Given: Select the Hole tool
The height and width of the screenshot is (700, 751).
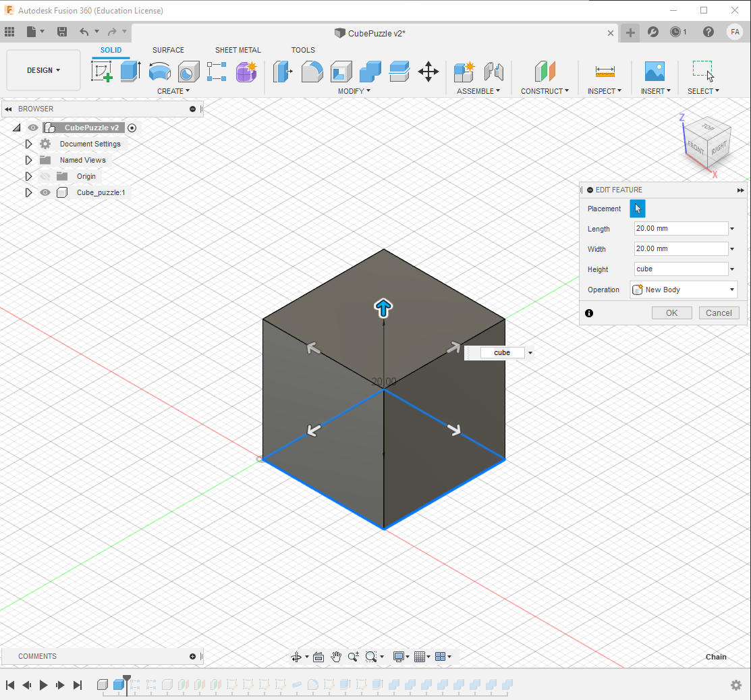Looking at the screenshot, I should point(188,72).
